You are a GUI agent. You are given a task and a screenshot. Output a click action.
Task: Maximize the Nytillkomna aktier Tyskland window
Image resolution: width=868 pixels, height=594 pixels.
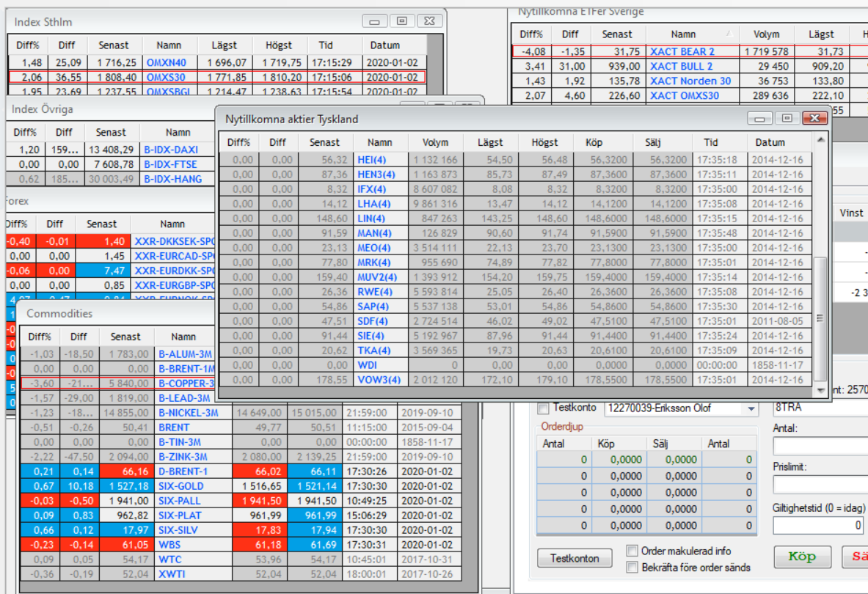pos(787,118)
